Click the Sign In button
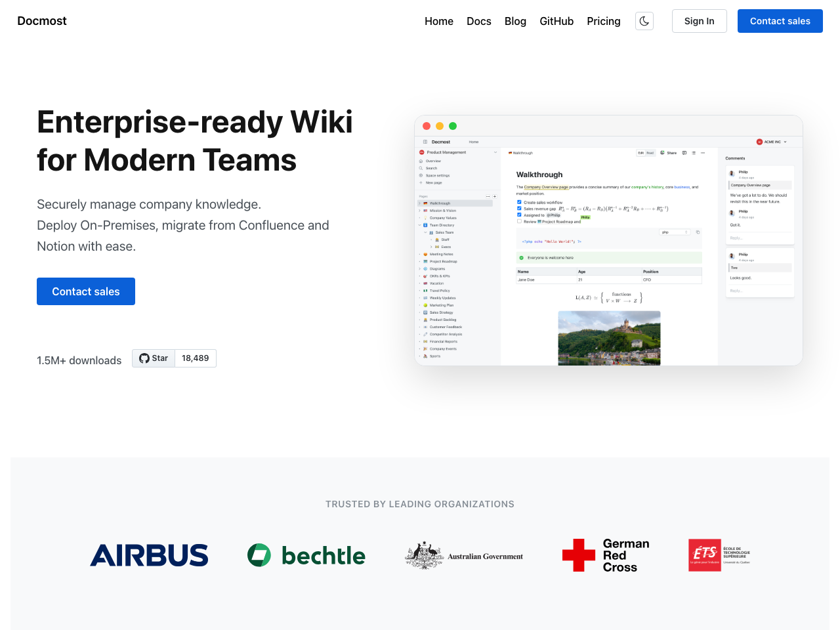840x630 pixels. (699, 21)
